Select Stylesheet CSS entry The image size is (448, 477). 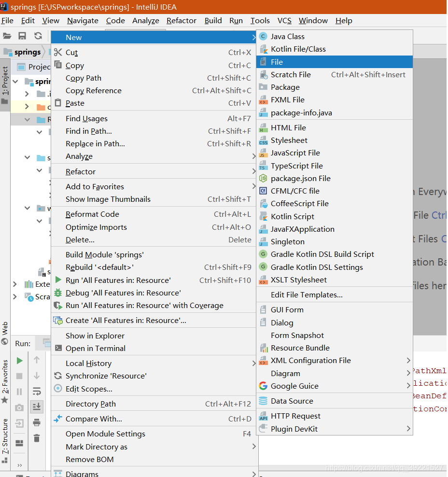[335, 140]
